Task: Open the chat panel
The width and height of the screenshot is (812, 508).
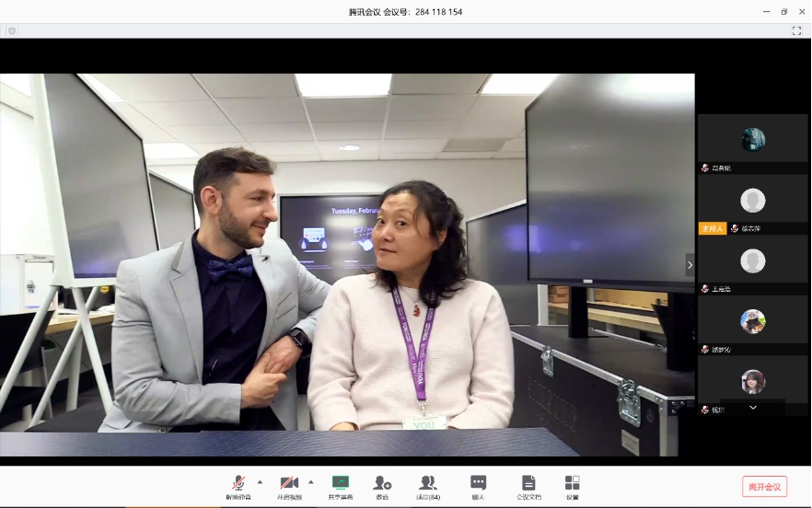Action: tap(478, 484)
